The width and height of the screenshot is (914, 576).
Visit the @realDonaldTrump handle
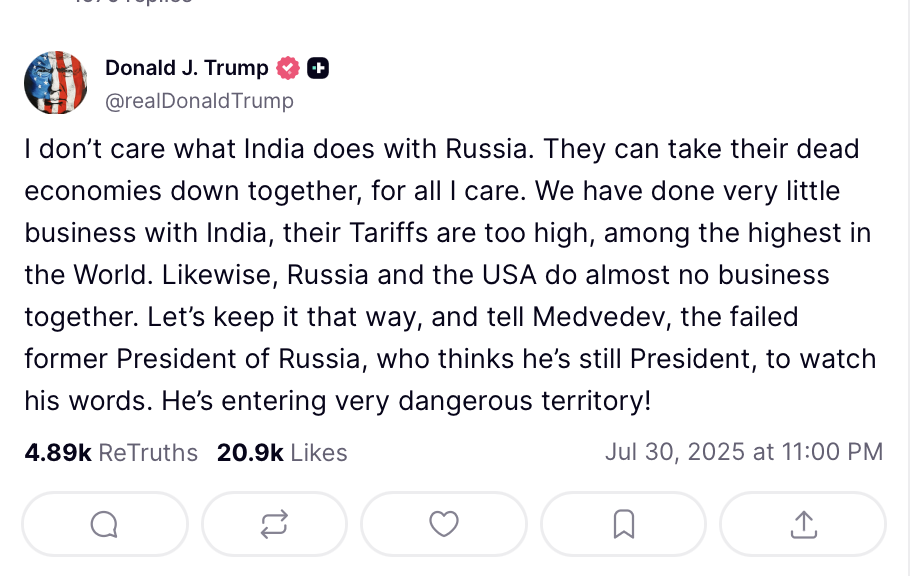click(199, 101)
